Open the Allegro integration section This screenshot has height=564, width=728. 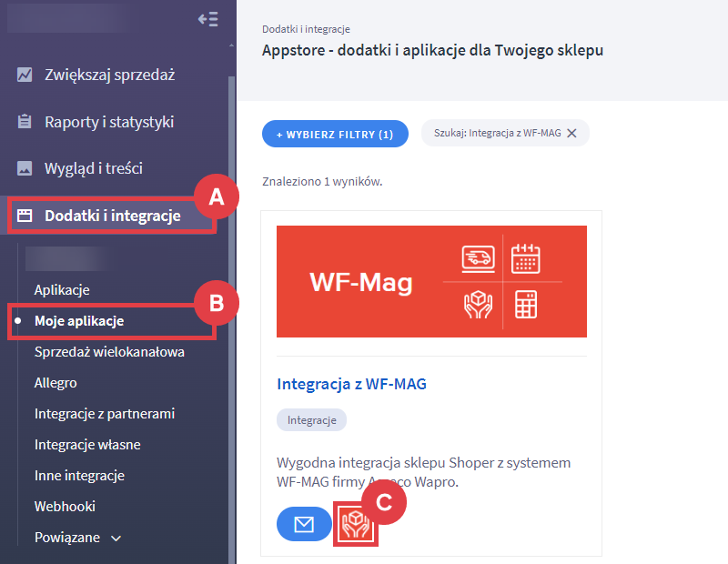point(56,383)
